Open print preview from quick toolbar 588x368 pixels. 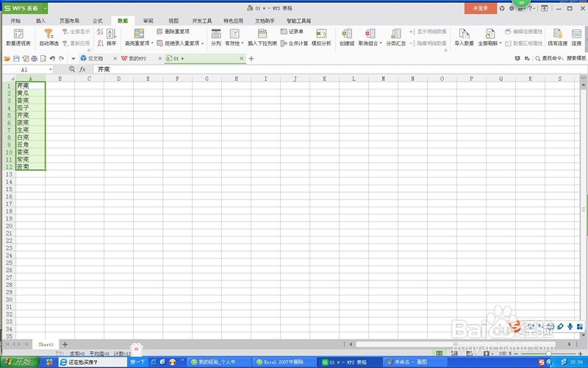pos(43,59)
